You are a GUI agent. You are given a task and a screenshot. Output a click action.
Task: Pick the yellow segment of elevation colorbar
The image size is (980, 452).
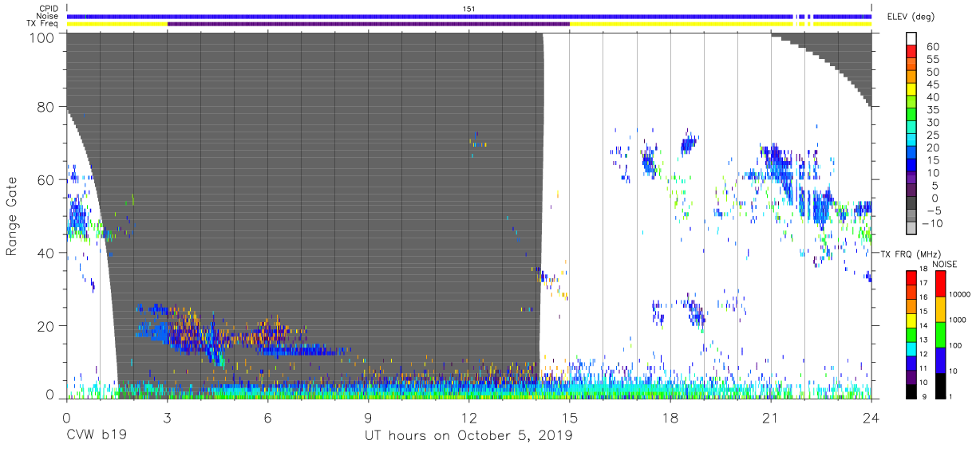tap(913, 90)
